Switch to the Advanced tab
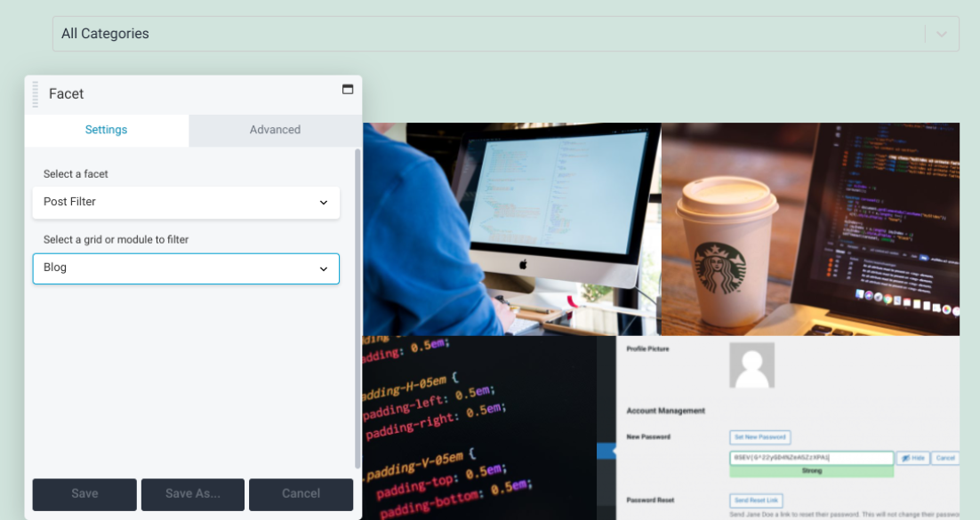Viewport: 980px width, 520px height. (275, 130)
